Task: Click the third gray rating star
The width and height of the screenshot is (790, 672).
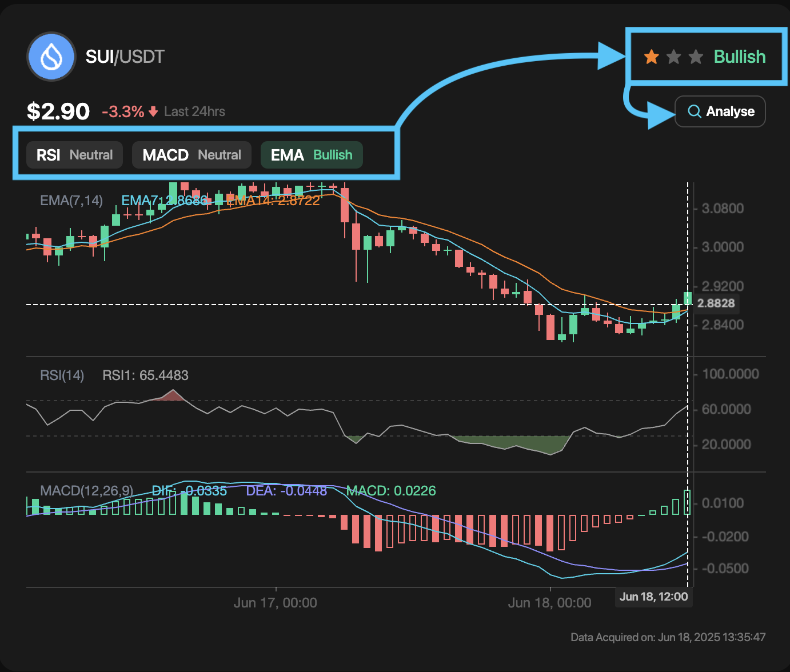Action: coord(696,57)
